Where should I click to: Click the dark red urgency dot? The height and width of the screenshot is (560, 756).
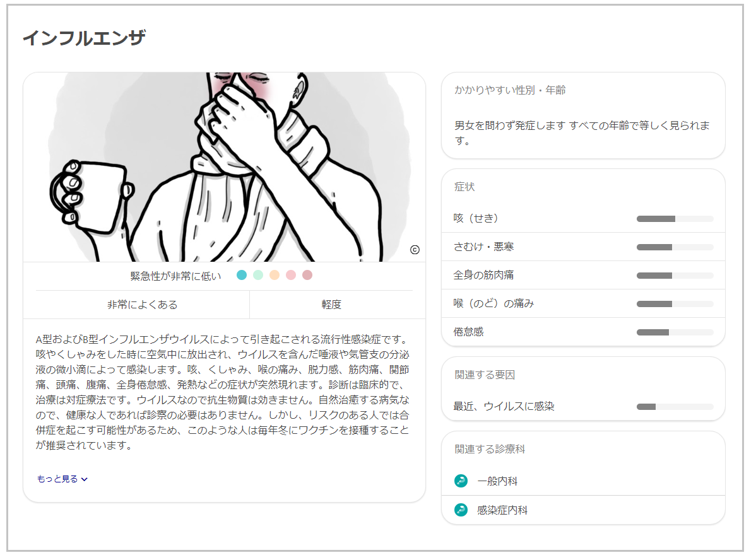307,275
